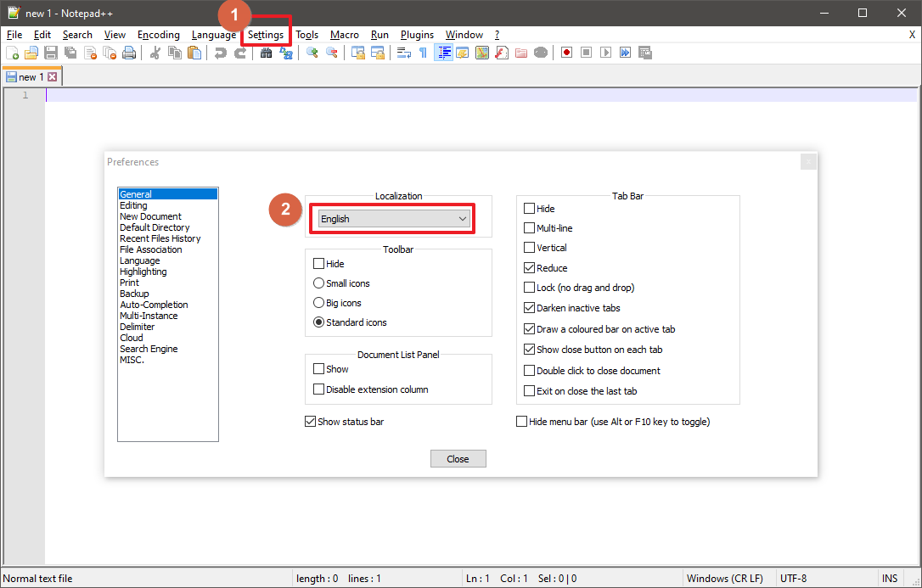Open the File menu
This screenshot has width=922, height=588.
click(14, 35)
